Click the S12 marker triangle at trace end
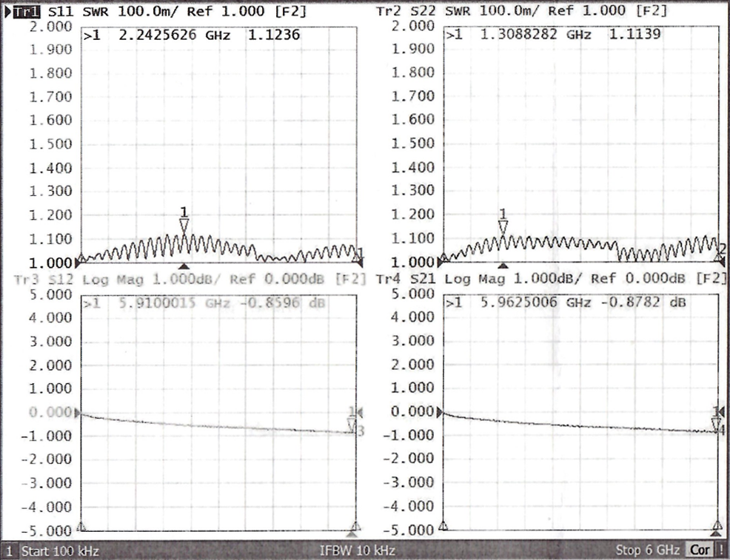730x560 pixels. [352, 424]
